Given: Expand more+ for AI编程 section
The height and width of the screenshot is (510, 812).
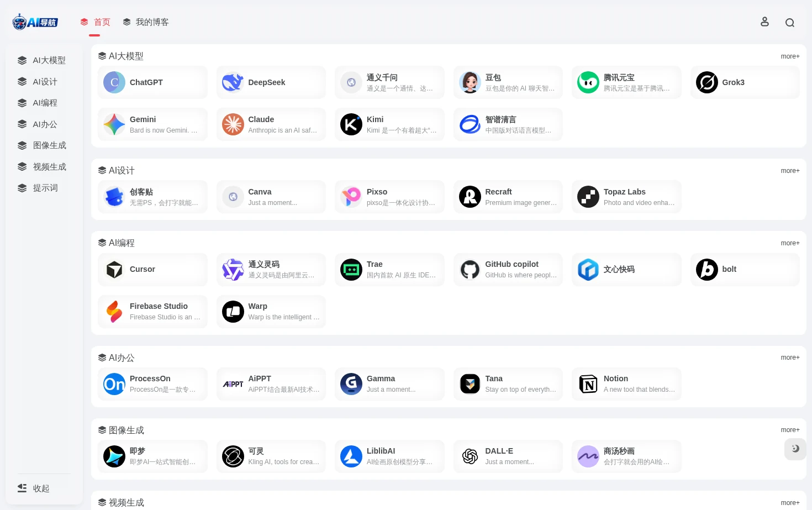Looking at the screenshot, I should 790,243.
